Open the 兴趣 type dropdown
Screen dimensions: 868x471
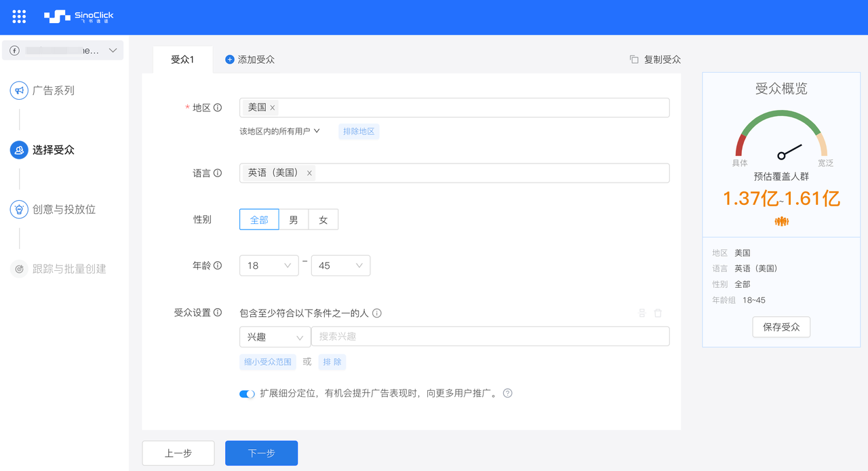click(275, 337)
